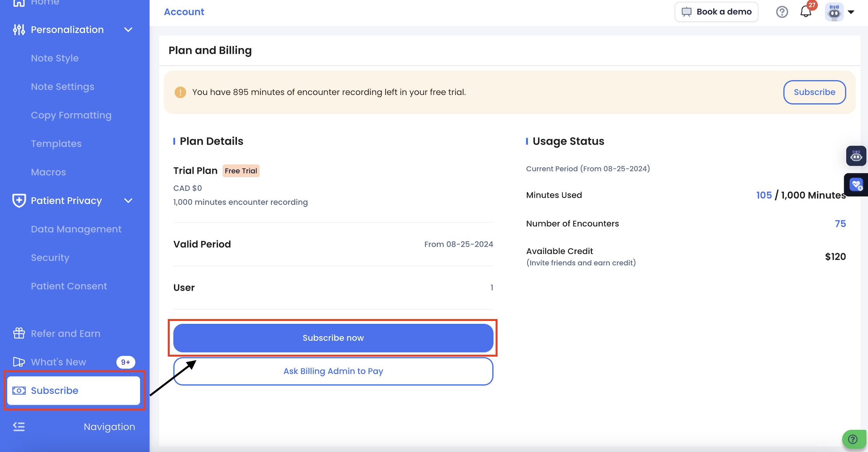
Task: Open the account dropdown arrow
Action: point(851,12)
